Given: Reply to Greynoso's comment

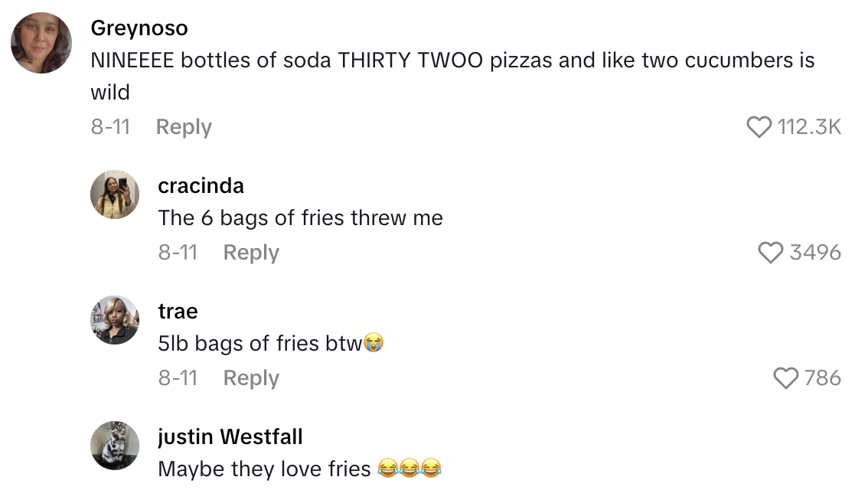Looking at the screenshot, I should [184, 127].
